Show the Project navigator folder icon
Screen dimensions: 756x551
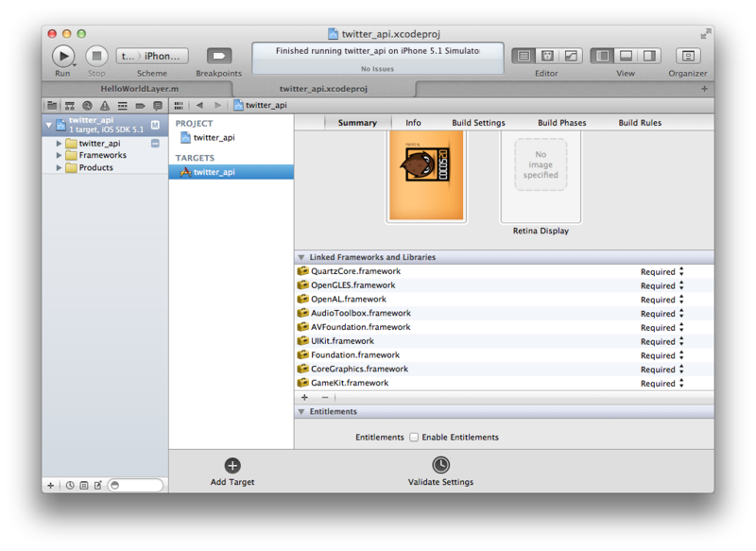[52, 106]
